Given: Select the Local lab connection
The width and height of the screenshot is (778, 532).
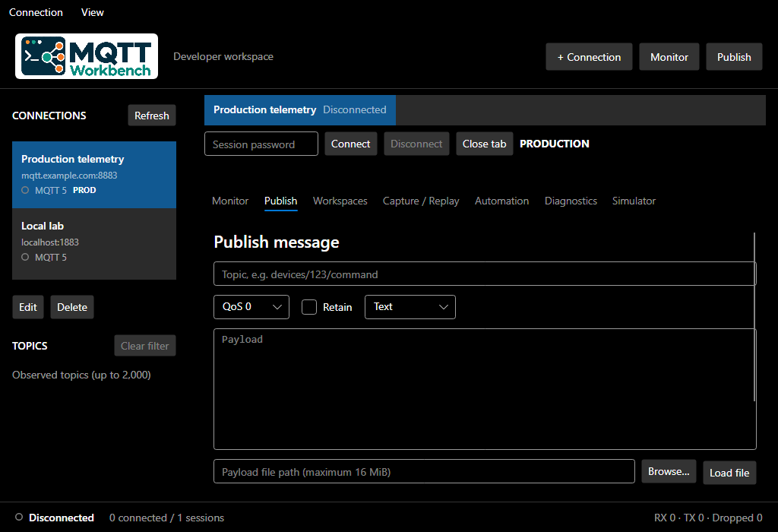Looking at the screenshot, I should (x=94, y=244).
